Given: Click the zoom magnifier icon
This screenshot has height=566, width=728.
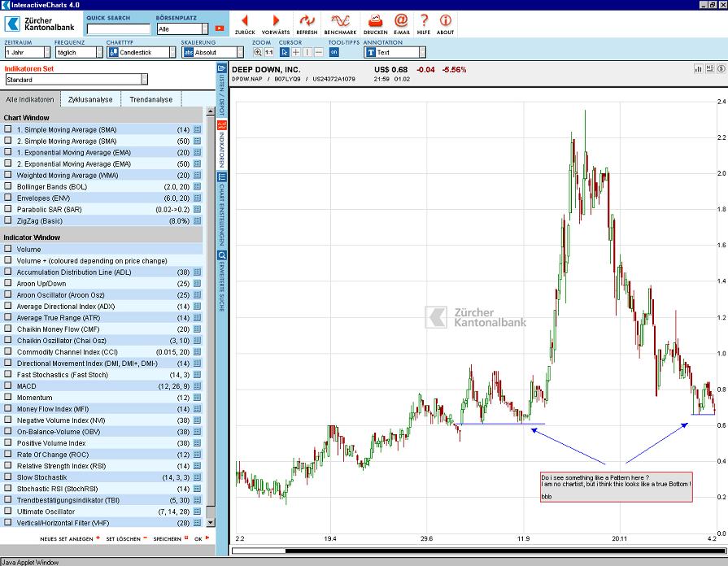Looking at the screenshot, I should point(255,52).
